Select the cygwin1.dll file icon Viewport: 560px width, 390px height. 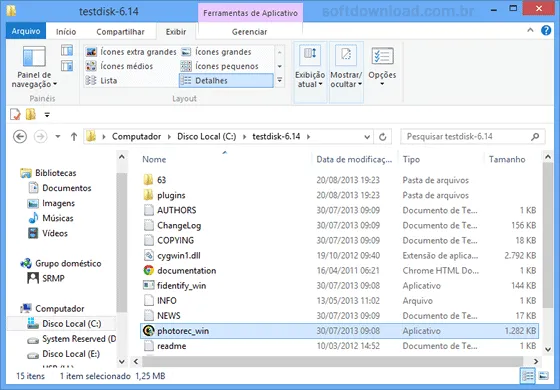(x=149, y=255)
